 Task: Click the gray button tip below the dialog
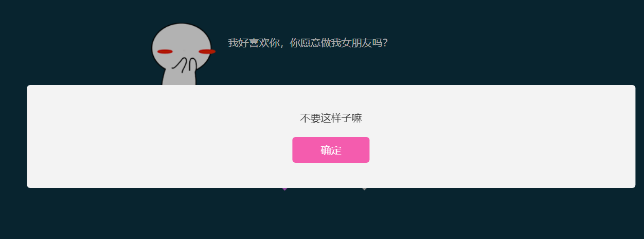pos(364,189)
